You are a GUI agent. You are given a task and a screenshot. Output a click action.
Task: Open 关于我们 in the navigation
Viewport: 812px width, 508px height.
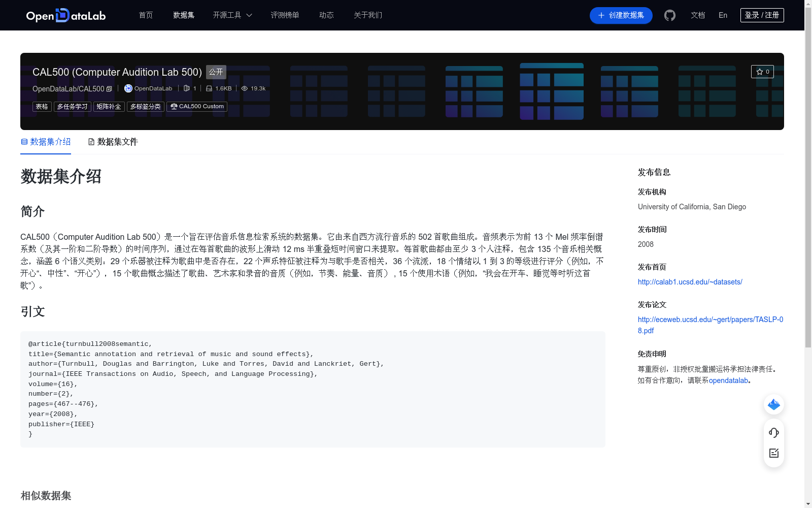[x=368, y=15]
